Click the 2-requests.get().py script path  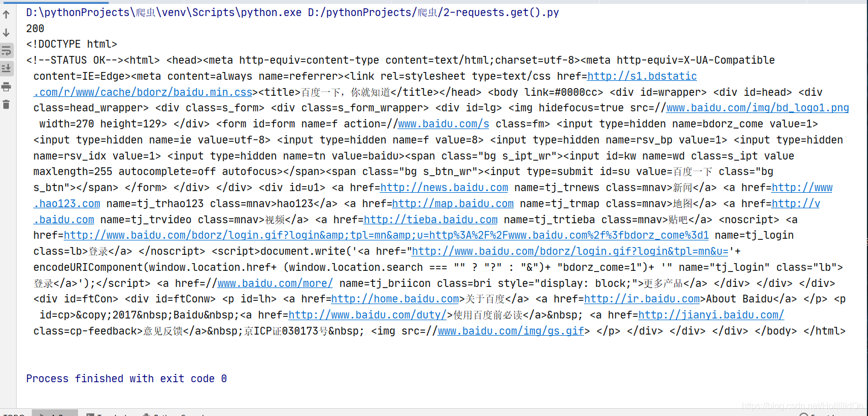(x=433, y=12)
